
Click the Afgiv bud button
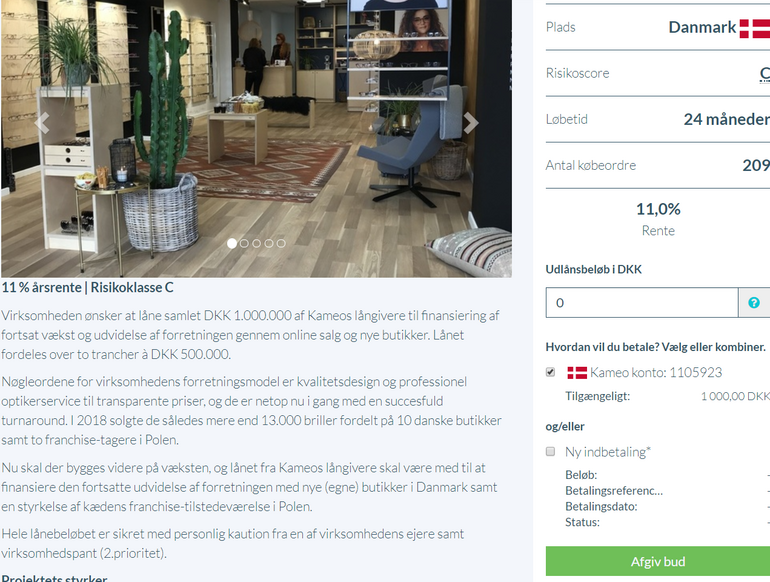tap(658, 561)
